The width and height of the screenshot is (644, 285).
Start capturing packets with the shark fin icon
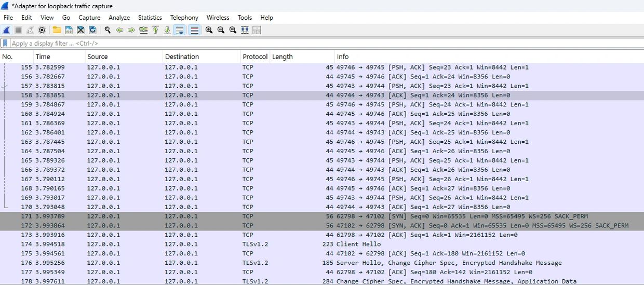(6, 30)
